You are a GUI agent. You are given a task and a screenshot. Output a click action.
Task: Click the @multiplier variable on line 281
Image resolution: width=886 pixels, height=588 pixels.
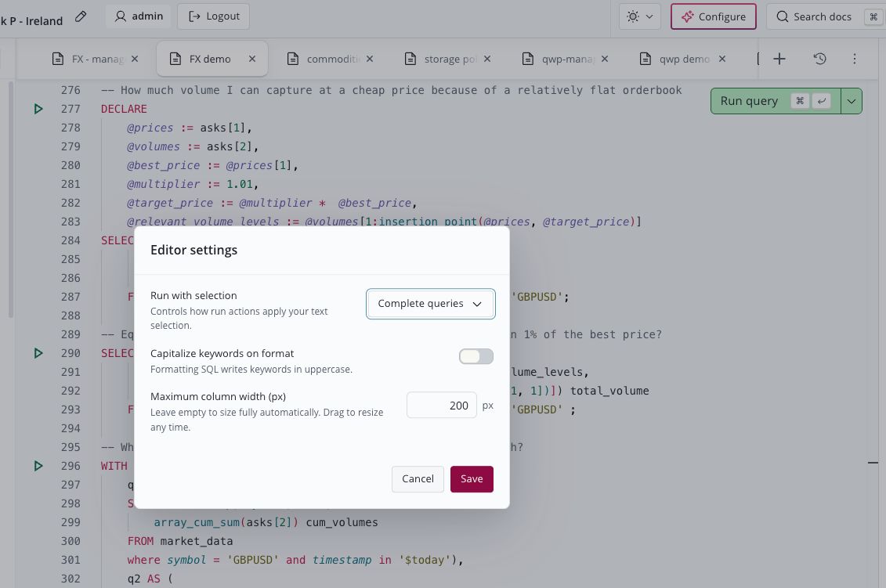tap(163, 184)
